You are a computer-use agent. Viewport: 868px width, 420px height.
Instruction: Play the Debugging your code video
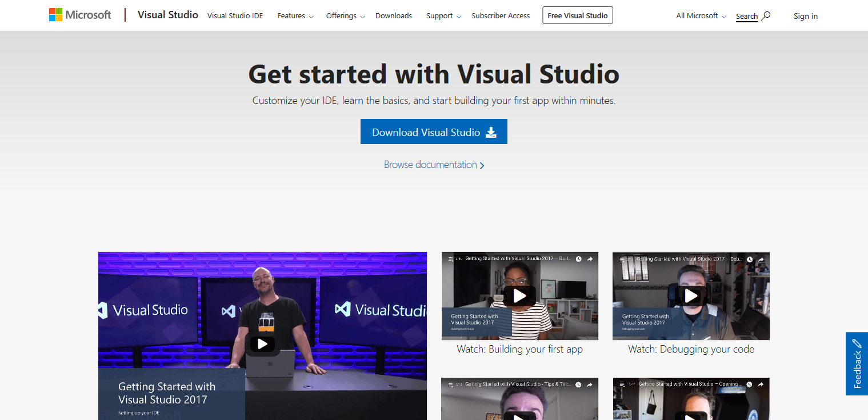(x=691, y=295)
